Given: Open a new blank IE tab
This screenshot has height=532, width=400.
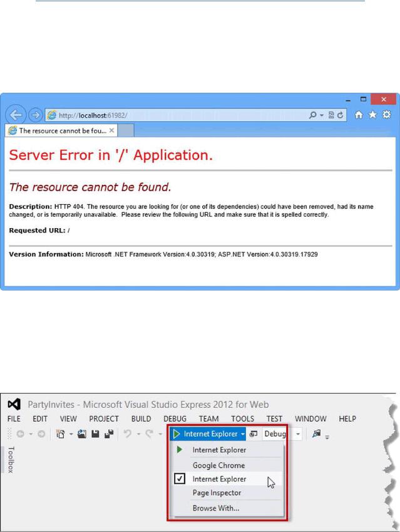Looking at the screenshot, I should point(126,130).
